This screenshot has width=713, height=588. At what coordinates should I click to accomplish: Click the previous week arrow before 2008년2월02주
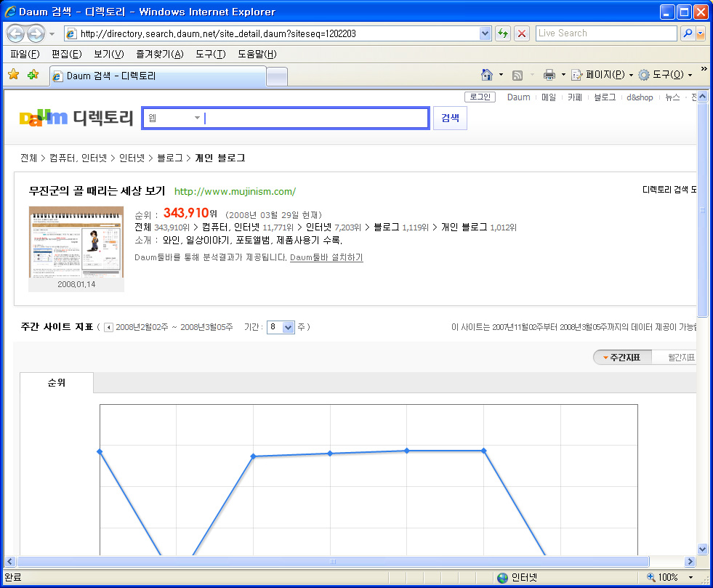(108, 327)
